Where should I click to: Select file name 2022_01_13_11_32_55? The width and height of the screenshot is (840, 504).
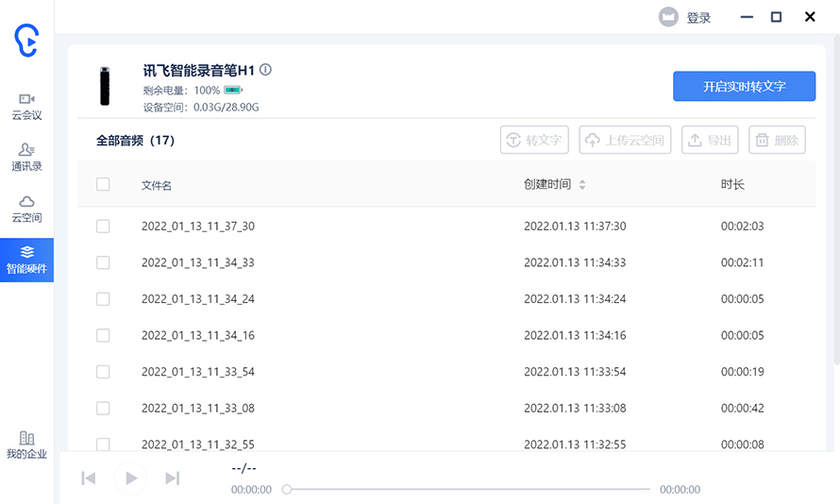(x=197, y=444)
